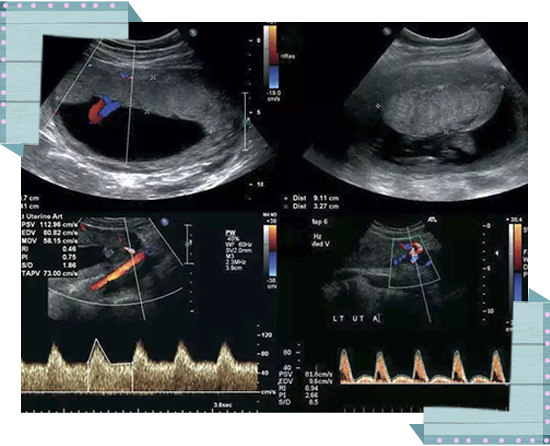Click the PI 2.66 value
Screen dimensions: 550x446
299,396
